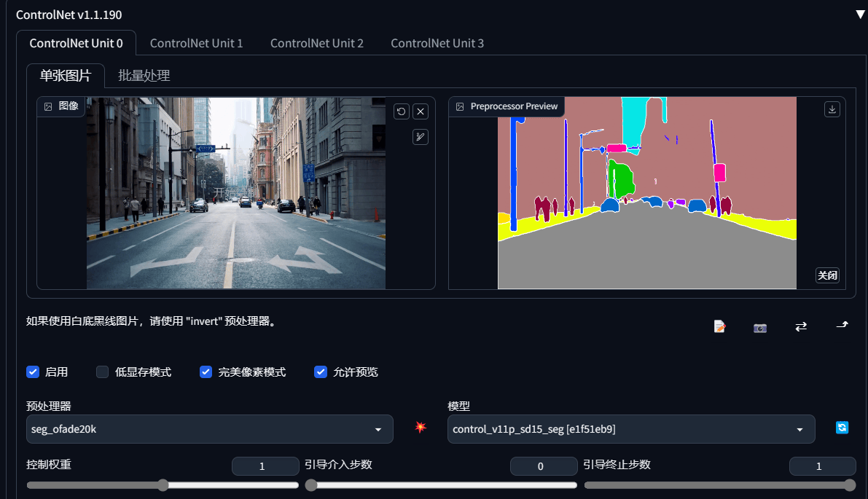The width and height of the screenshot is (868, 499).
Task: Click the 关闭 button on preview
Action: (828, 275)
